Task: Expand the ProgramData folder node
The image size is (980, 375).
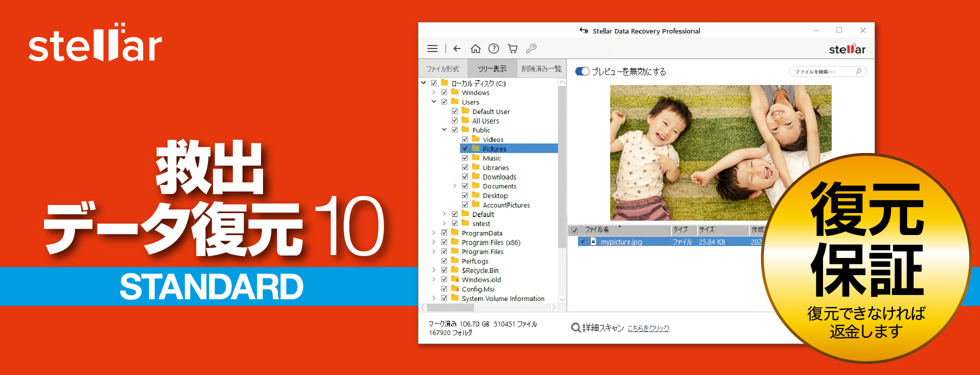Action: tap(433, 232)
